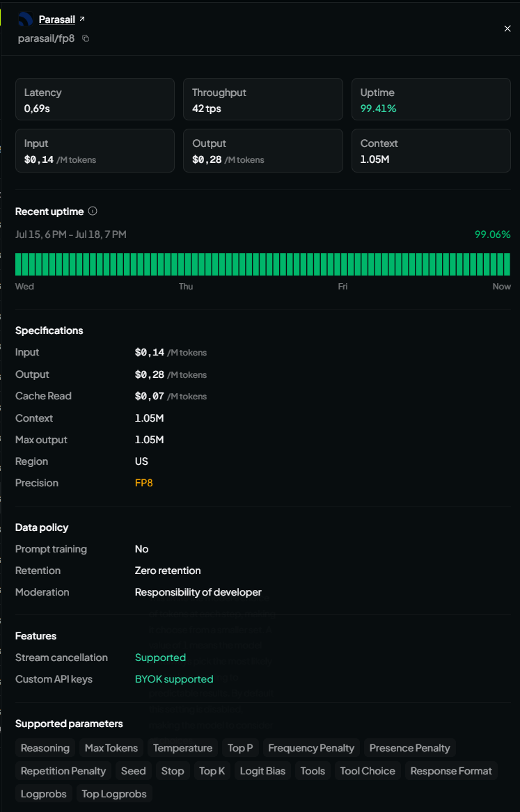Image resolution: width=520 pixels, height=812 pixels.
Task: Click the Data policy section heading
Action: pos(42,527)
